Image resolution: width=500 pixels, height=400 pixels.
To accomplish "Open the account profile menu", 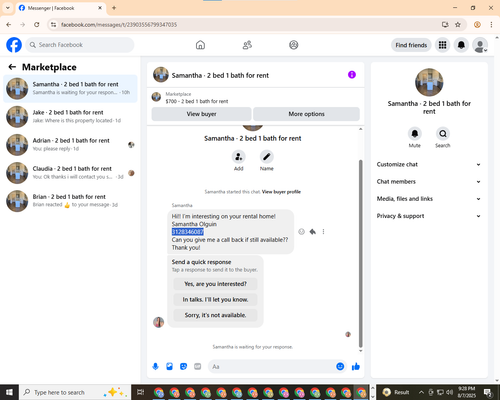I will click(480, 45).
